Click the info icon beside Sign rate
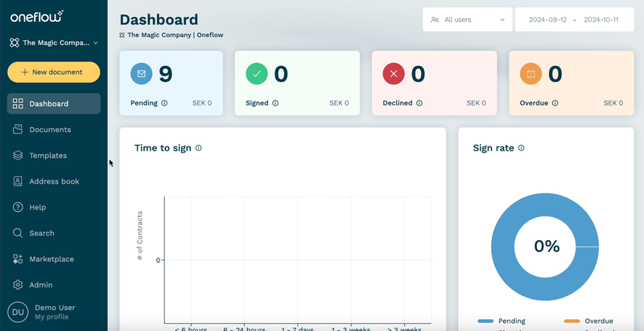The image size is (644, 331). coord(521,148)
